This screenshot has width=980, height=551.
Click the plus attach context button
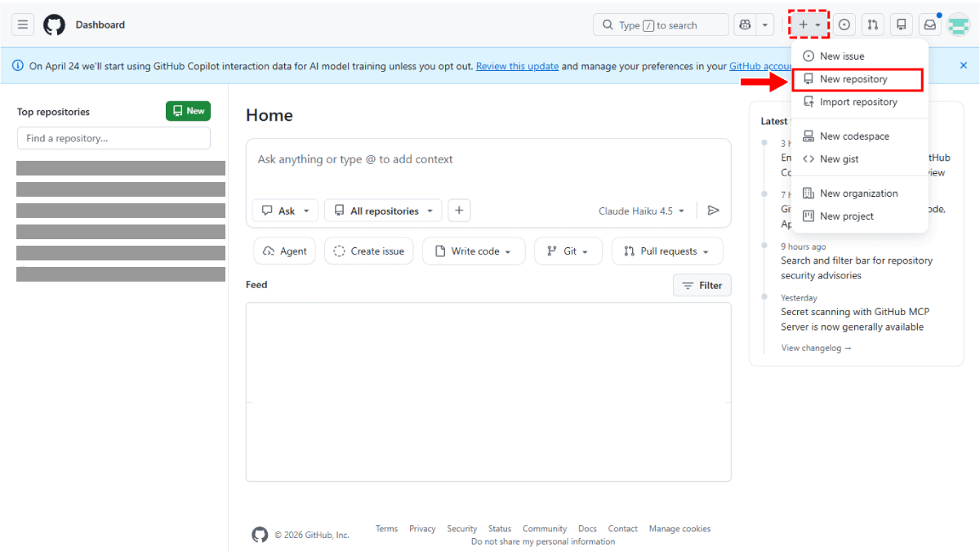pyautogui.click(x=459, y=211)
